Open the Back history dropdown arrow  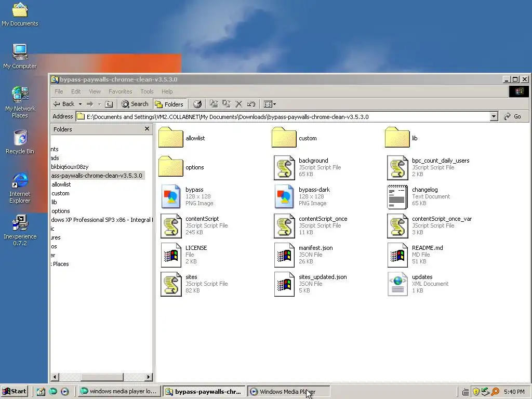[x=80, y=104]
